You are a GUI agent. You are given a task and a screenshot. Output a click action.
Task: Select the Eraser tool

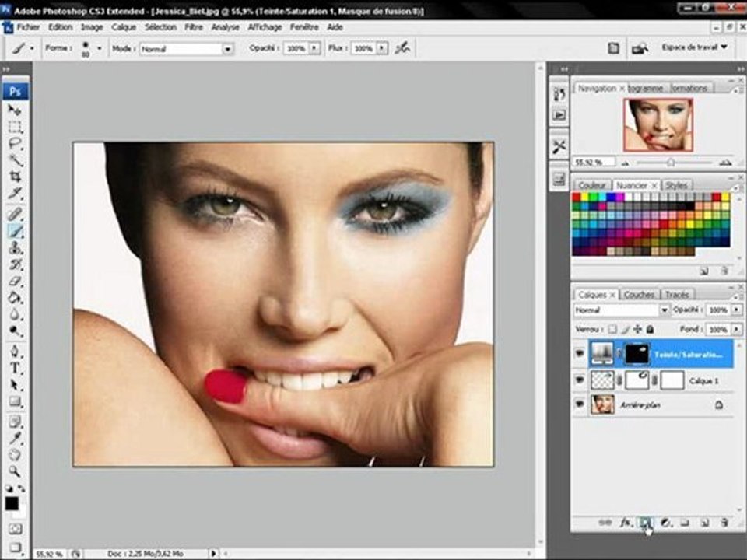click(15, 282)
